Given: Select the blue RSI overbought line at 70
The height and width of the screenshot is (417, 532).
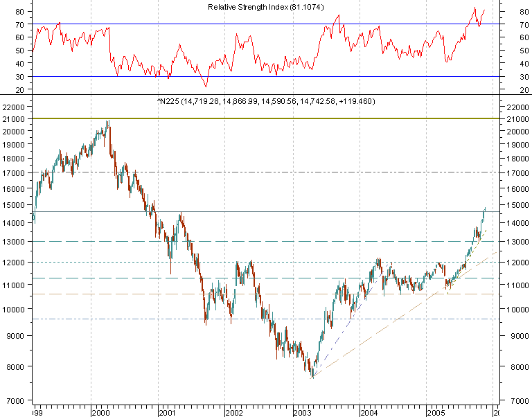Looking at the screenshot, I should [266, 24].
